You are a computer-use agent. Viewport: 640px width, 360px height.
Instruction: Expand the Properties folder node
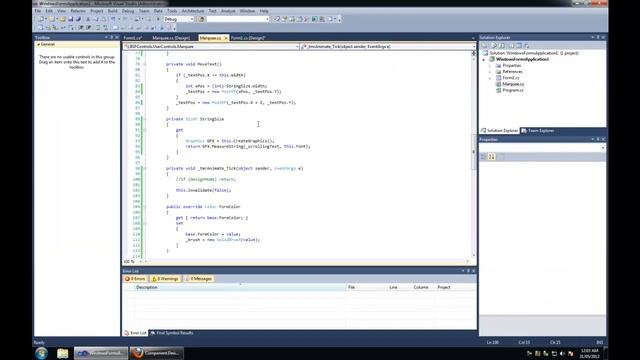click(490, 66)
